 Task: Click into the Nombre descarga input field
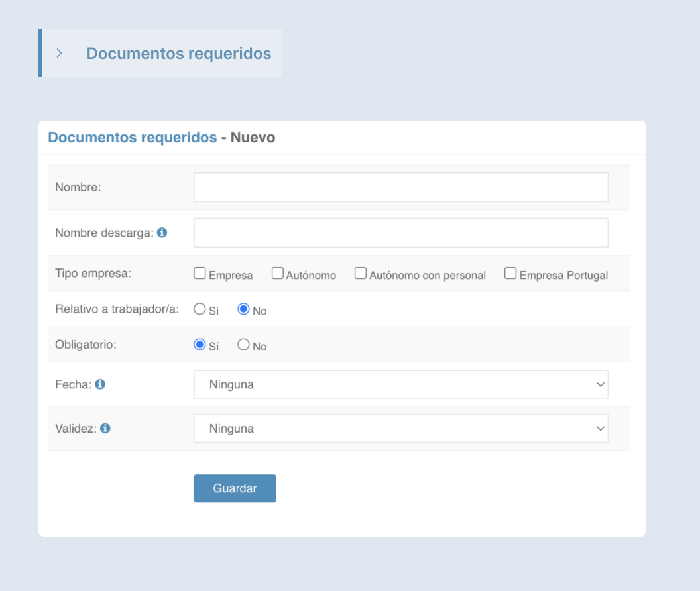(400, 233)
